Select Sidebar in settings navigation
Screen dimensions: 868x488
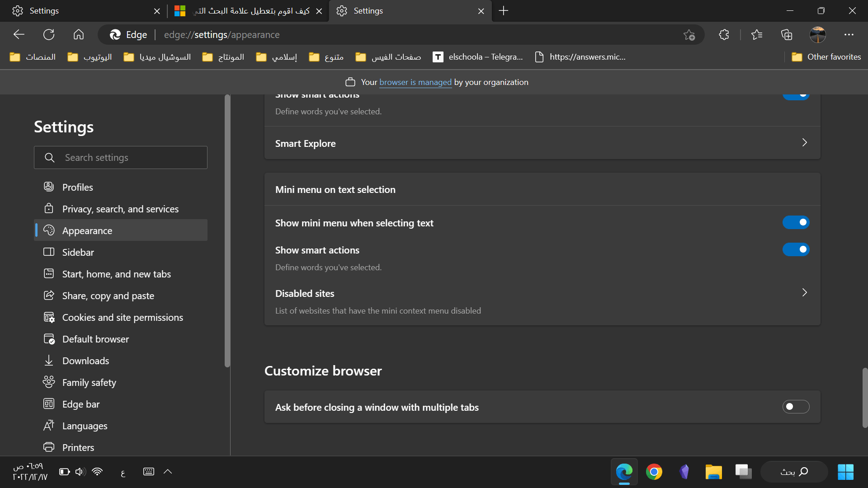[x=78, y=252]
